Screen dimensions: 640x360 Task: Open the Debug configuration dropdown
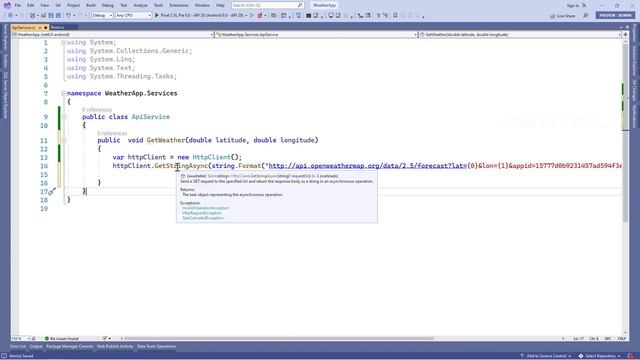pyautogui.click(x=102, y=16)
